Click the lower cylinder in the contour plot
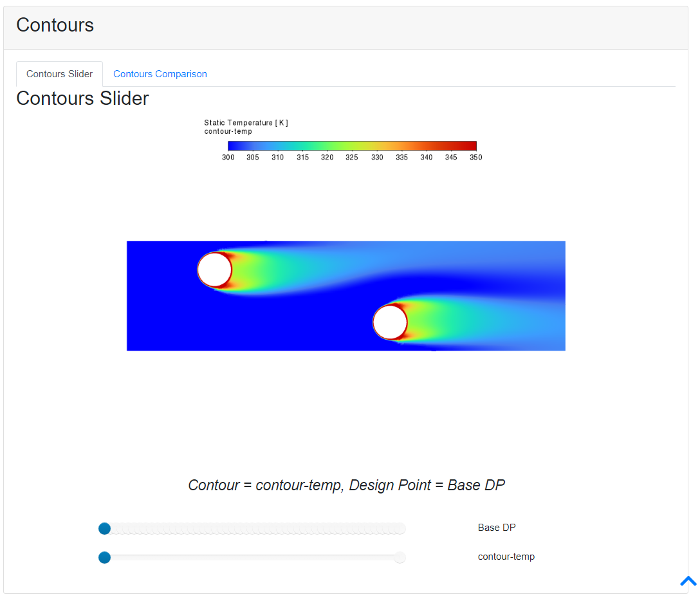 [x=390, y=322]
